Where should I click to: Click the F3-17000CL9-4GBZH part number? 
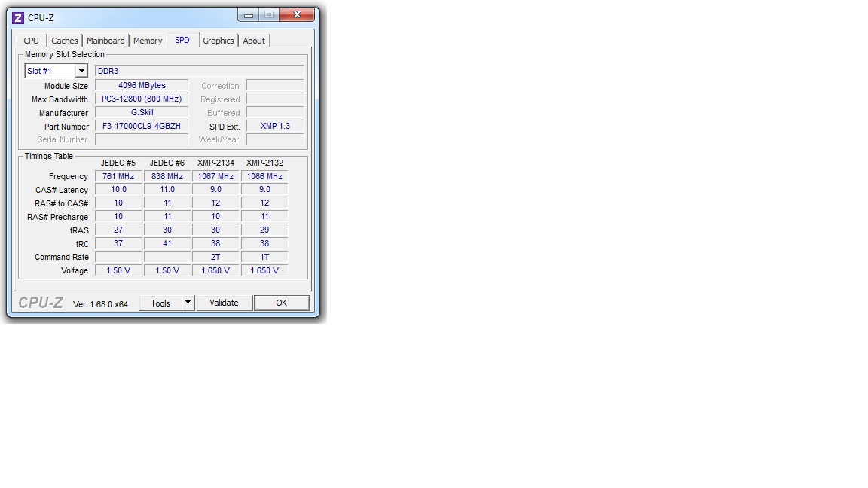pyautogui.click(x=142, y=127)
